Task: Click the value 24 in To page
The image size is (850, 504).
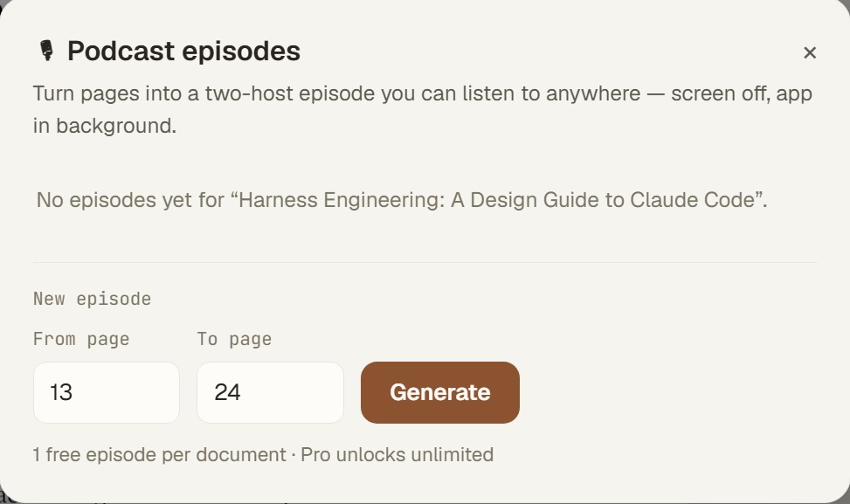Action: click(x=227, y=392)
